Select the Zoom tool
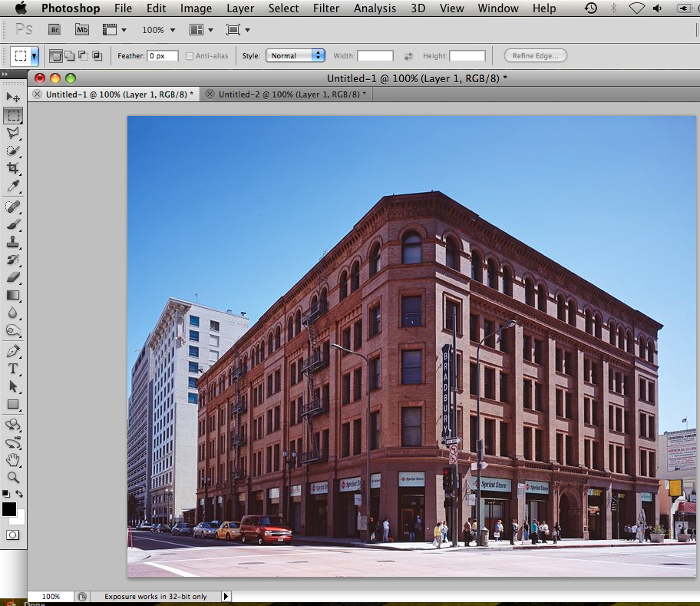700x606 pixels. point(13,478)
